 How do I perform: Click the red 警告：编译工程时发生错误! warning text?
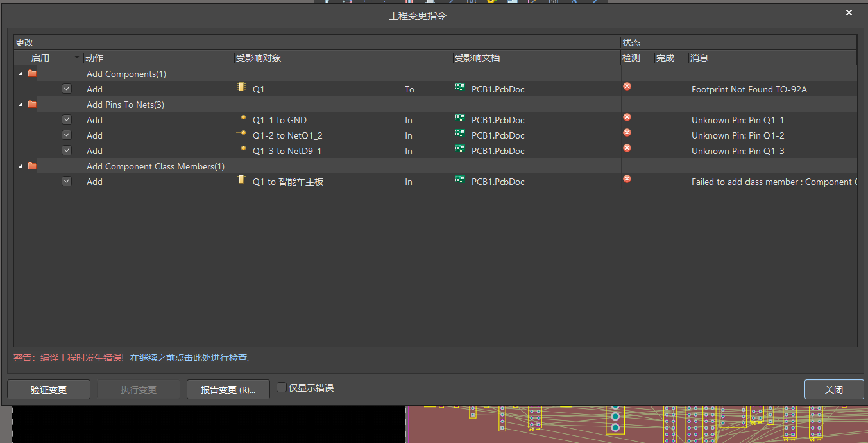pos(69,358)
